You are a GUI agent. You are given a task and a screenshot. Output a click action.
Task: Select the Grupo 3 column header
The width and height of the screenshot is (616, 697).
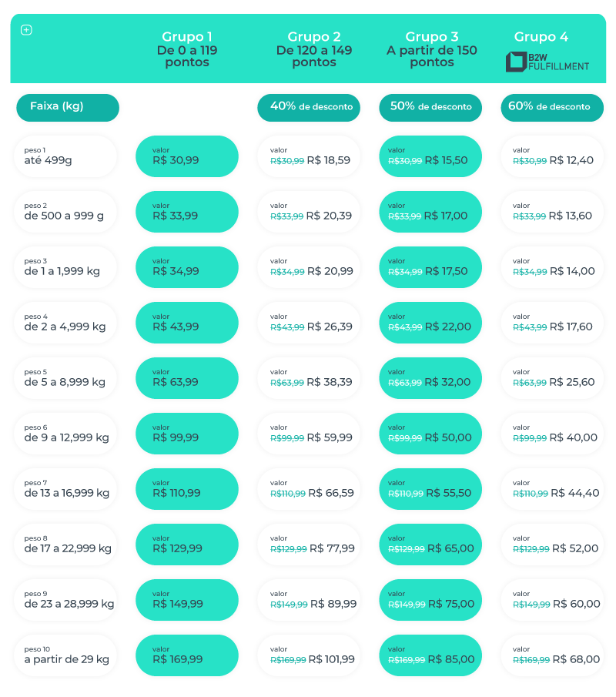[x=431, y=49]
